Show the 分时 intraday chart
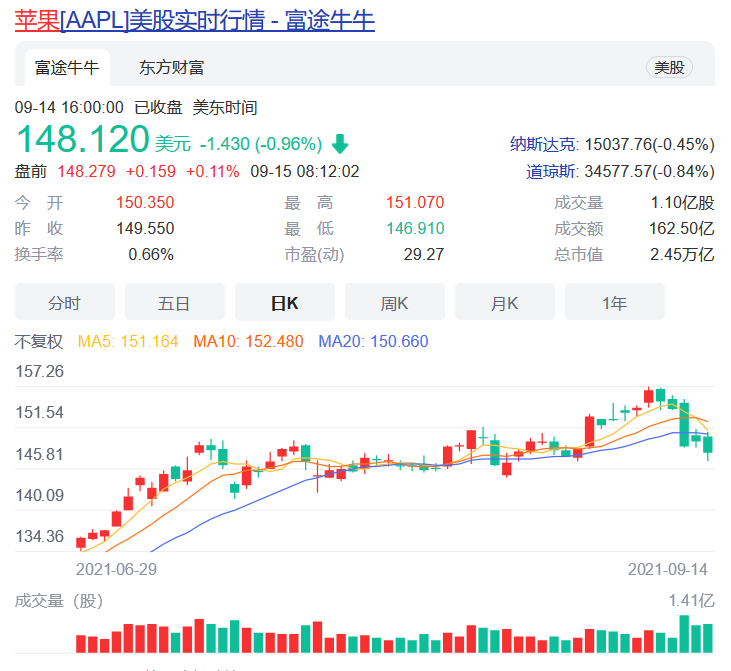The width and height of the screenshot is (731, 671). coord(65,303)
